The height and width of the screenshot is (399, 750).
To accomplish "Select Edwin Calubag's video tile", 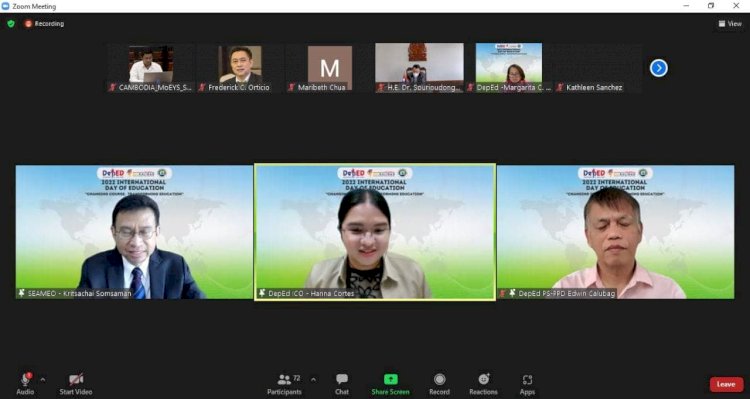I will pyautogui.click(x=616, y=232).
